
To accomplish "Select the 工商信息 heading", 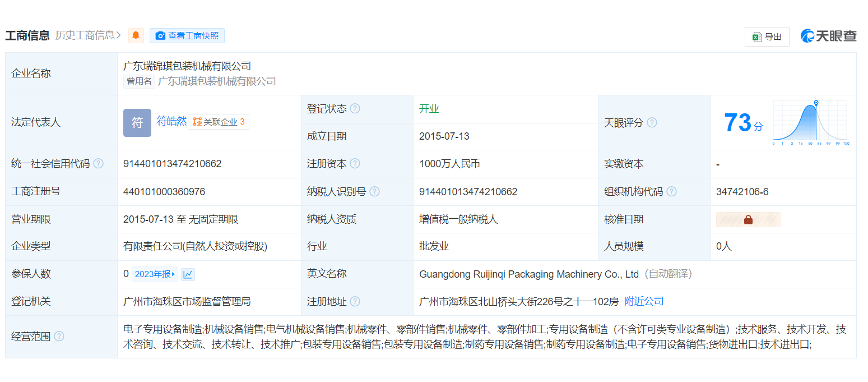I will pyautogui.click(x=27, y=35).
